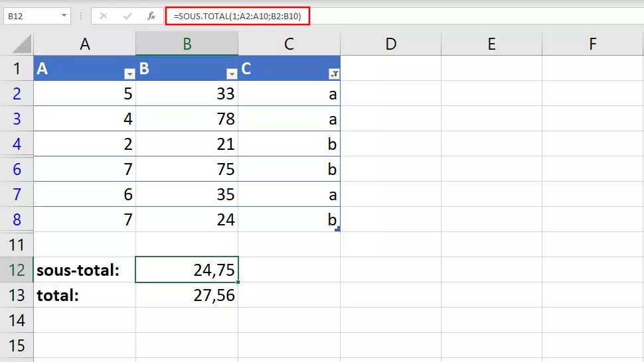Screen dimensions: 644x362
Task: Select row 14 header
Action: click(x=17, y=320)
